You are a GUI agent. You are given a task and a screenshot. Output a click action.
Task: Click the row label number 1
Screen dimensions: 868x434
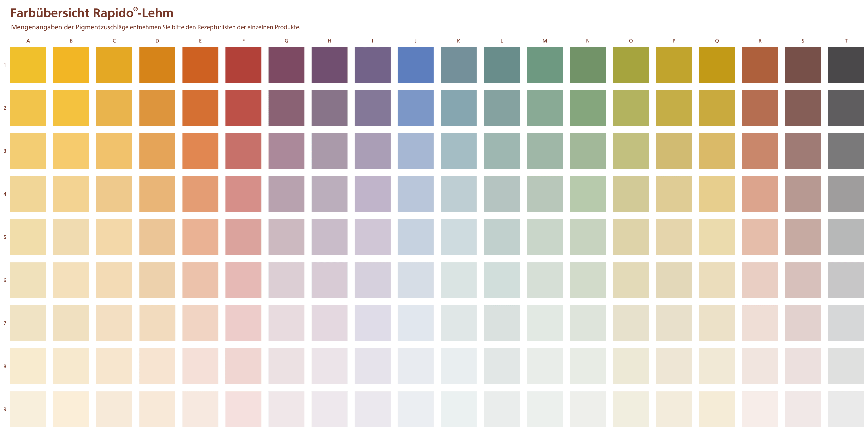[x=5, y=65]
